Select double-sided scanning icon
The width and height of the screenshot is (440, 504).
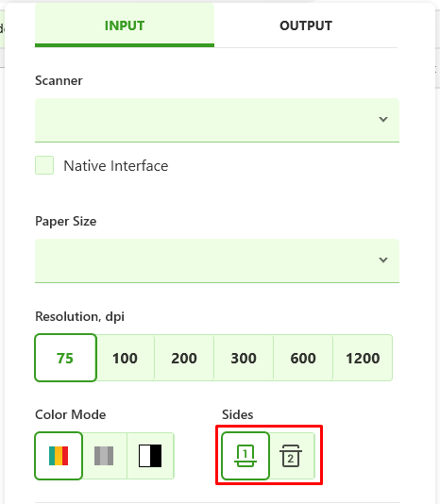click(x=291, y=456)
